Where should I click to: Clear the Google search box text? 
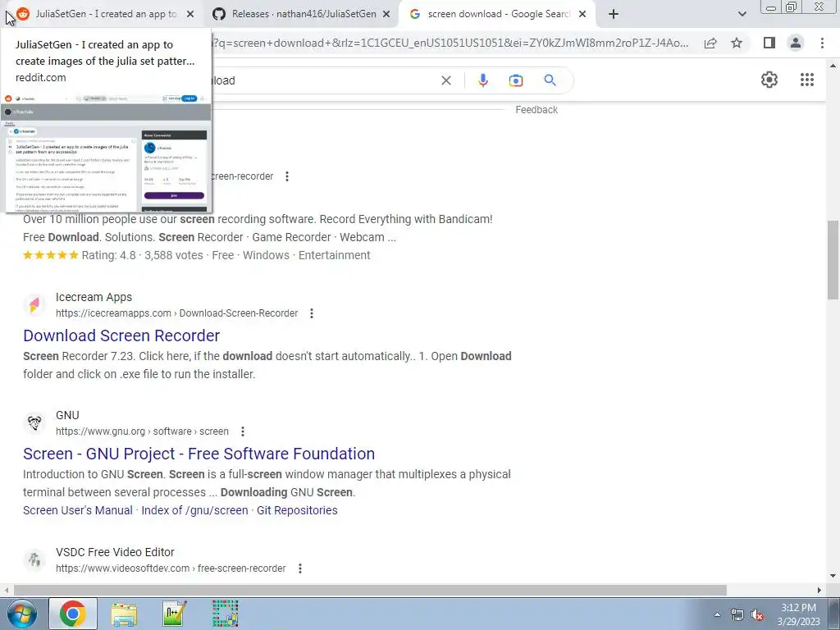[x=445, y=80]
